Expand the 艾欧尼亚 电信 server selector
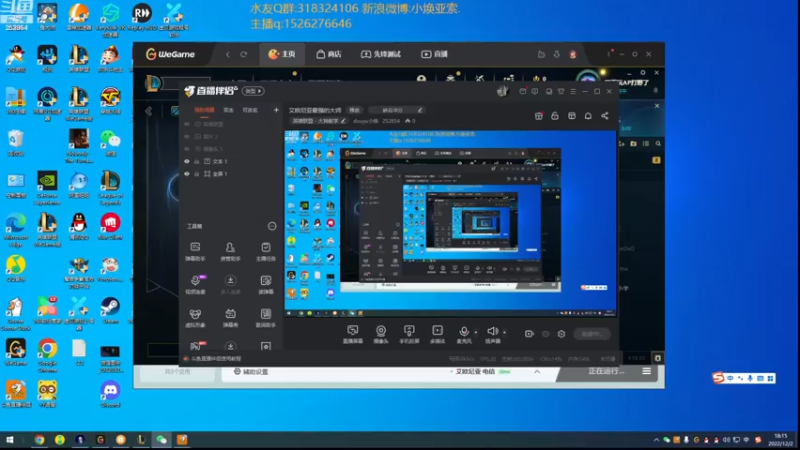This screenshot has width=800, height=450. [x=537, y=371]
